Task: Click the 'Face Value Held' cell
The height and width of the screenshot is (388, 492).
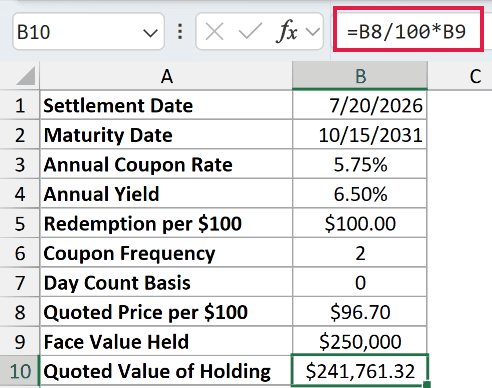Action: tap(166, 342)
